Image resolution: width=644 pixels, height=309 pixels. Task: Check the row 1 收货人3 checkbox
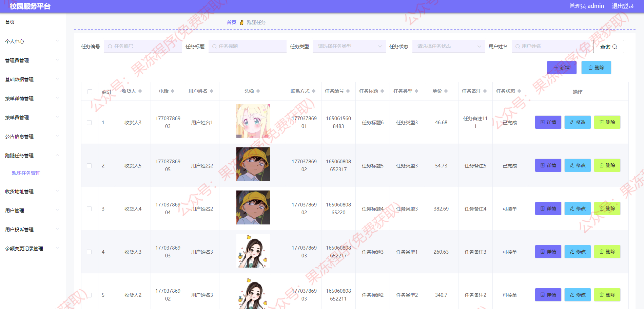(89, 123)
